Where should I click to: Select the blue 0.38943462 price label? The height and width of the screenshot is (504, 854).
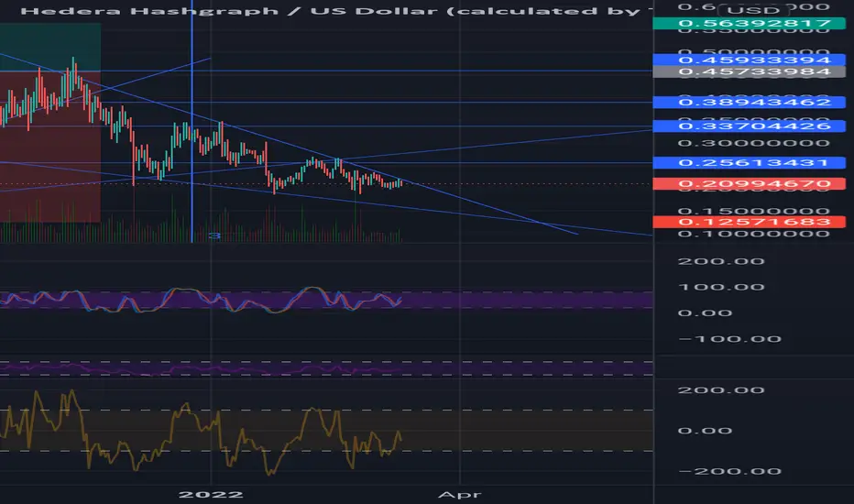(749, 102)
